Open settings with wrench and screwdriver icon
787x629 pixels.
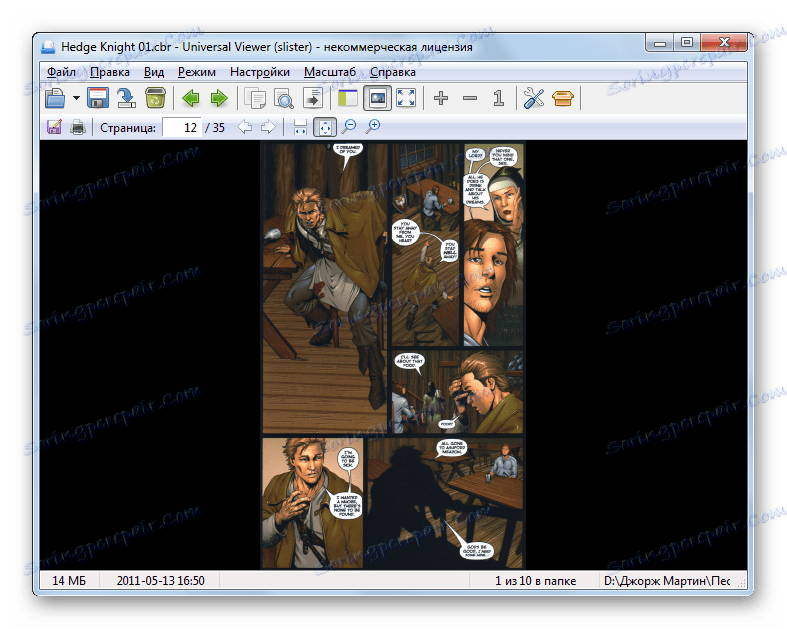[534, 98]
